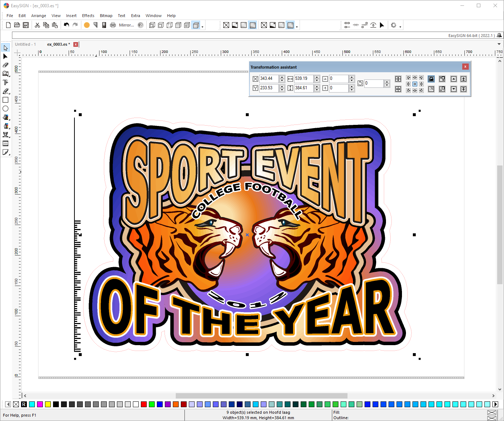The height and width of the screenshot is (421, 504).
Task: Close the ex_0003.es document tab
Action: [x=76, y=44]
